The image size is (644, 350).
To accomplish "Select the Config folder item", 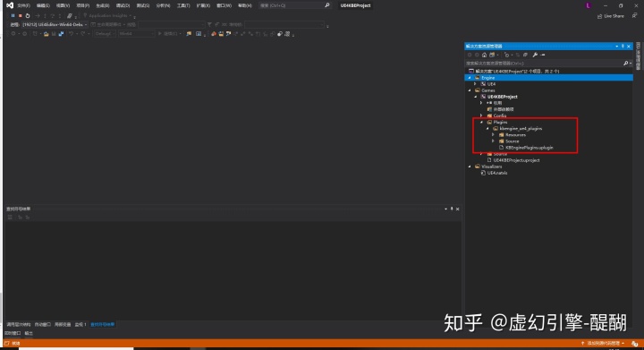I will click(x=499, y=115).
